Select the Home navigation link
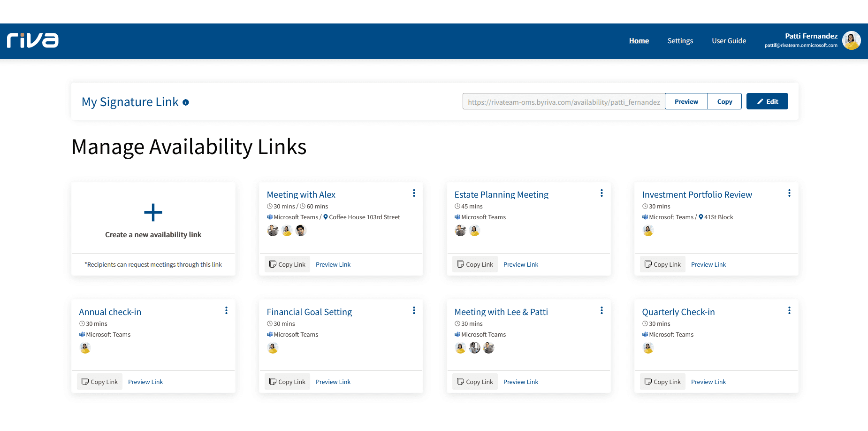 pyautogui.click(x=639, y=41)
